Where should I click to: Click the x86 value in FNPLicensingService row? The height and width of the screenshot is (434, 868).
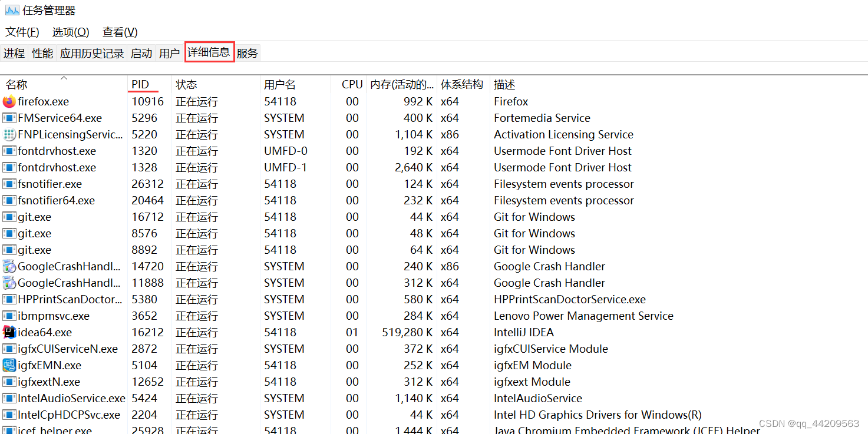tap(450, 134)
